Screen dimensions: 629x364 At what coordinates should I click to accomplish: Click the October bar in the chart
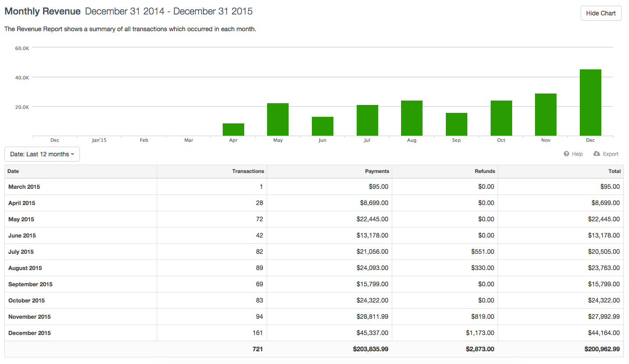coord(501,118)
